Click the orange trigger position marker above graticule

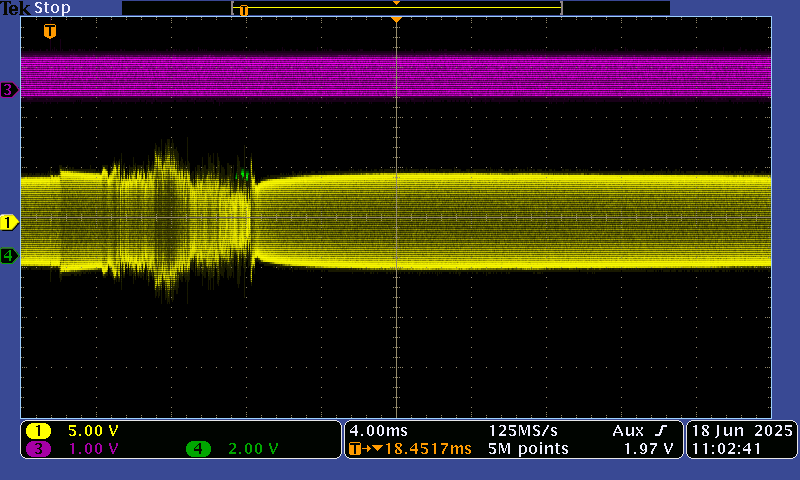pyautogui.click(x=397, y=20)
